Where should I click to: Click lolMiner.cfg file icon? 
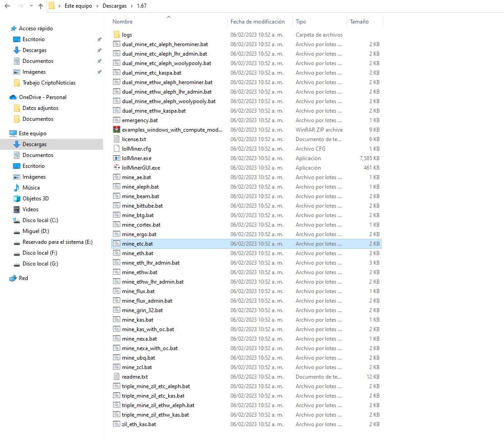pos(117,149)
